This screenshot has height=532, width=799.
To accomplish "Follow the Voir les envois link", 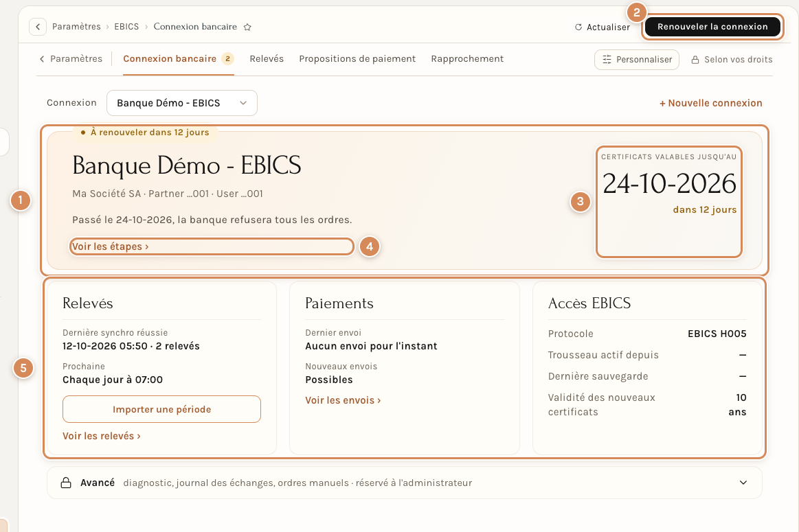I will [x=343, y=400].
